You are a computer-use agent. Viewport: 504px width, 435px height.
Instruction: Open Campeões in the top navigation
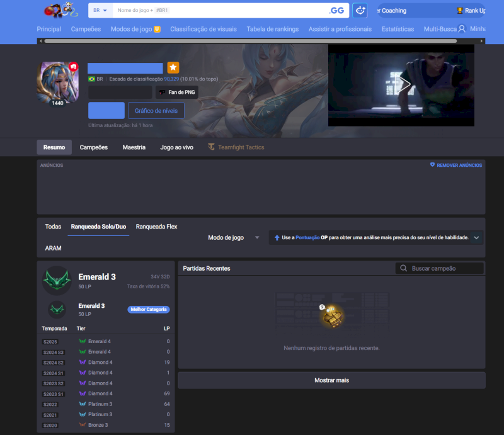click(x=86, y=29)
